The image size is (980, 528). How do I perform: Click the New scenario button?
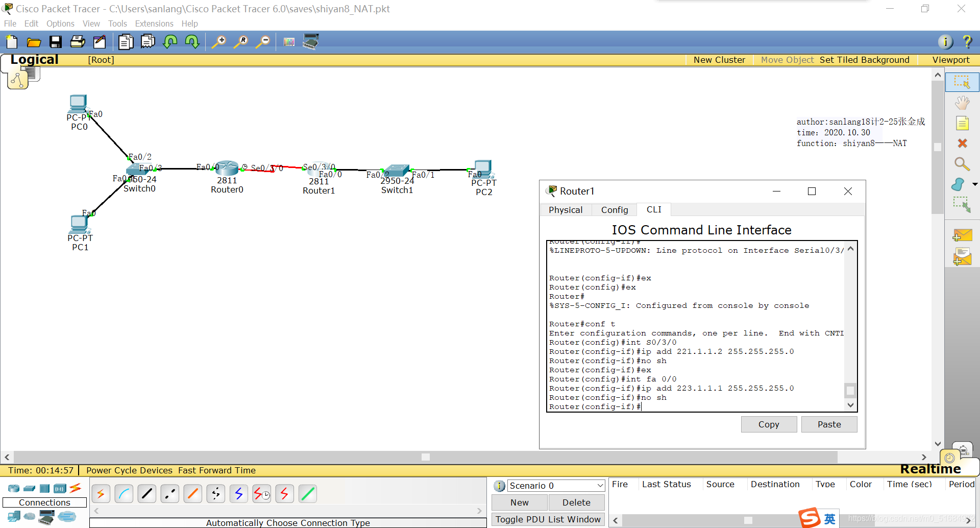(x=520, y=502)
